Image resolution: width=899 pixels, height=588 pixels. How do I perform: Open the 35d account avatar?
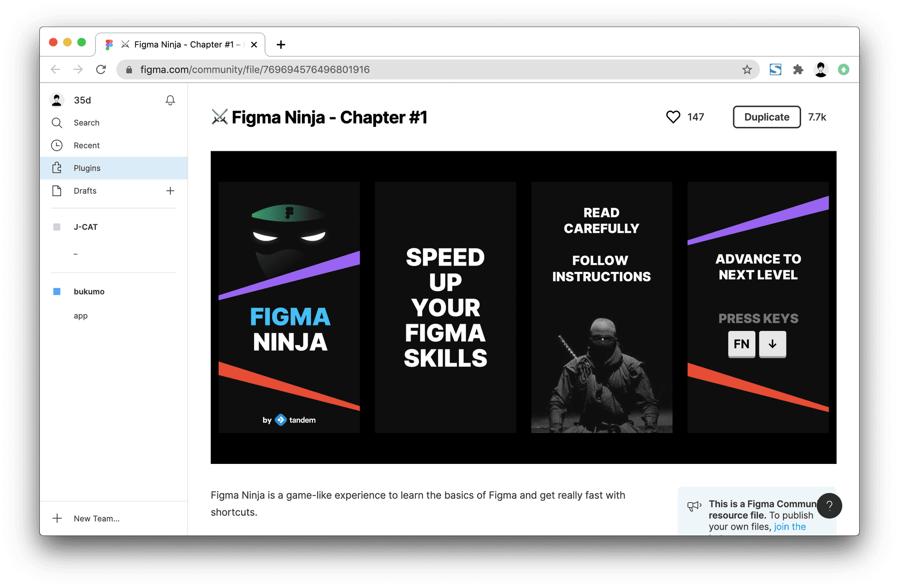click(x=57, y=100)
